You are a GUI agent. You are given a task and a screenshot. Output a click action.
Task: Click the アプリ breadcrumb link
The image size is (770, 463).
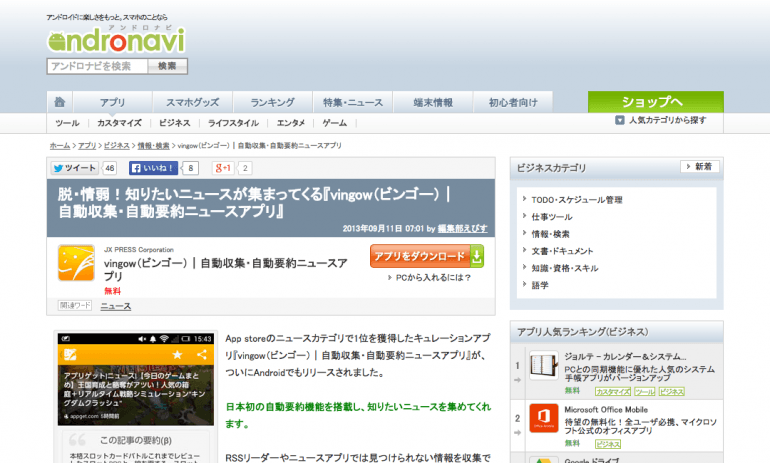[x=87, y=146]
